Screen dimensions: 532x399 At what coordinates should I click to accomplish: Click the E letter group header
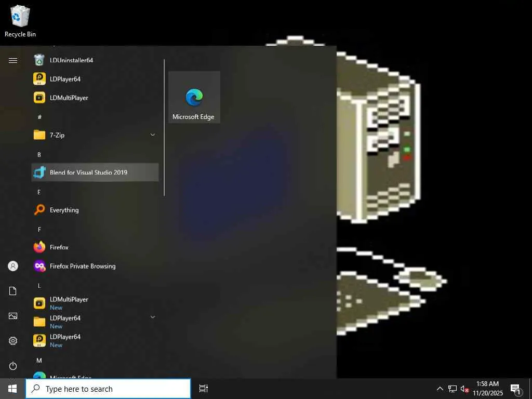click(x=39, y=192)
